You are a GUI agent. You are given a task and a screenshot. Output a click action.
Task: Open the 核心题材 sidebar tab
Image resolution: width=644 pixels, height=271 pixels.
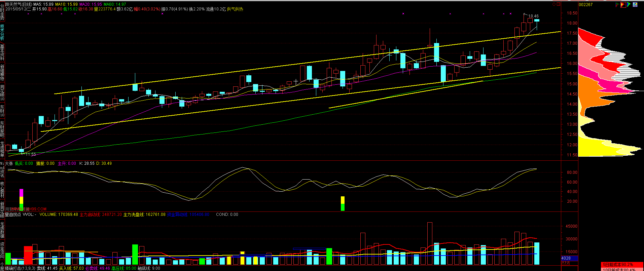2,190
